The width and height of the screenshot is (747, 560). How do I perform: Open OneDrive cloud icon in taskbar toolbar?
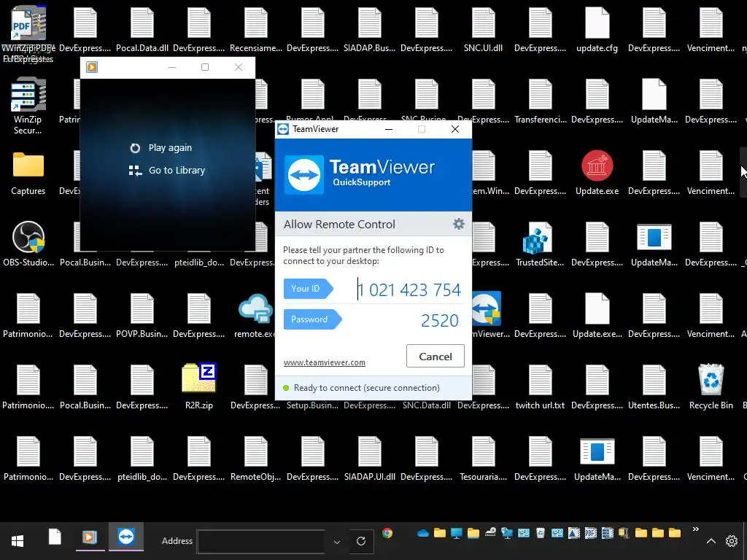pyautogui.click(x=423, y=533)
